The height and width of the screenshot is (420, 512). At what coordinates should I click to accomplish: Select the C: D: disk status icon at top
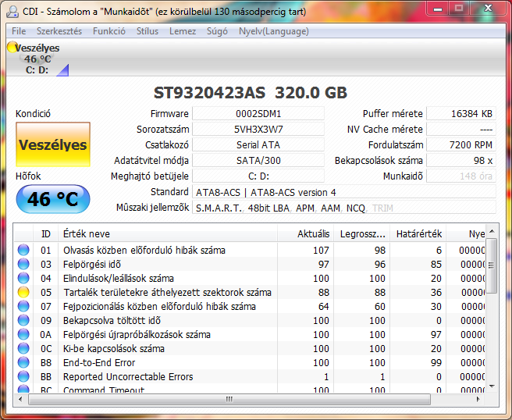[x=37, y=59]
